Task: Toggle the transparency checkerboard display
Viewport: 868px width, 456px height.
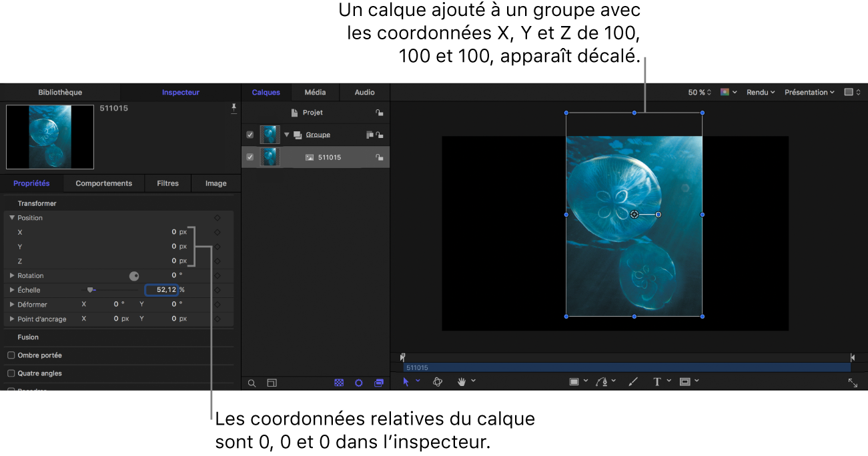Action: coord(339,383)
